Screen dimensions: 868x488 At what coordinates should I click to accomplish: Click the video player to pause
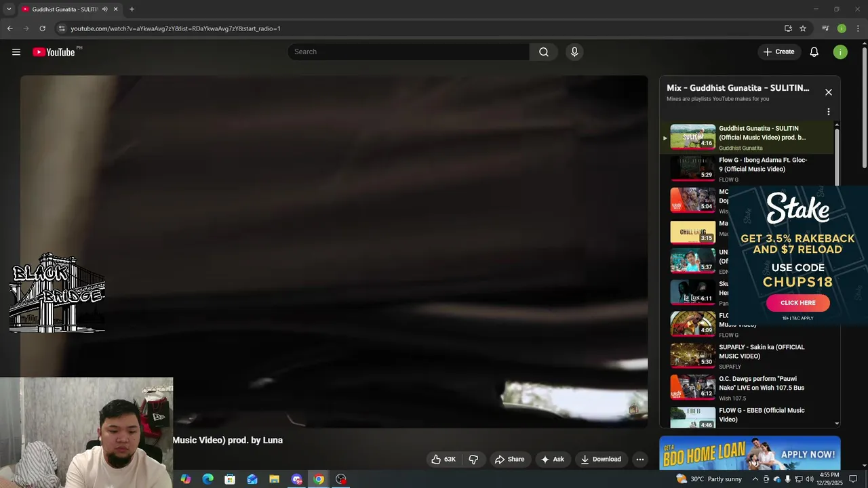(334, 251)
